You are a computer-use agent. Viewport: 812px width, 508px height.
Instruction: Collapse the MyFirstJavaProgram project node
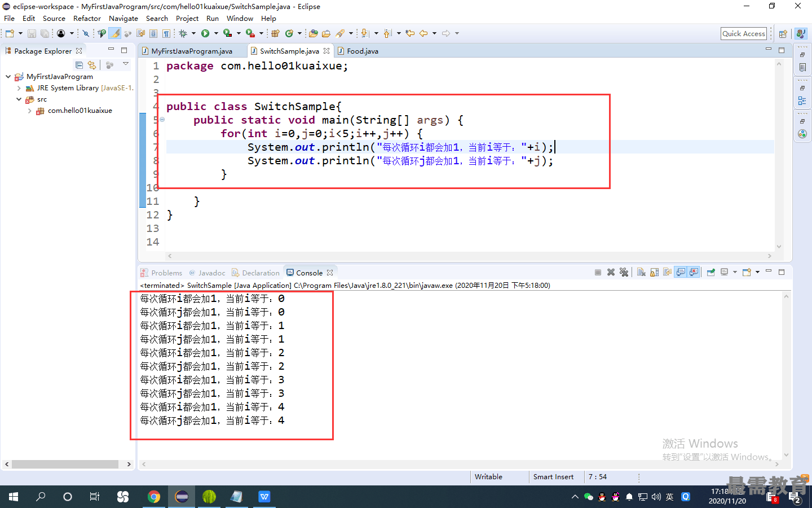pos(8,76)
